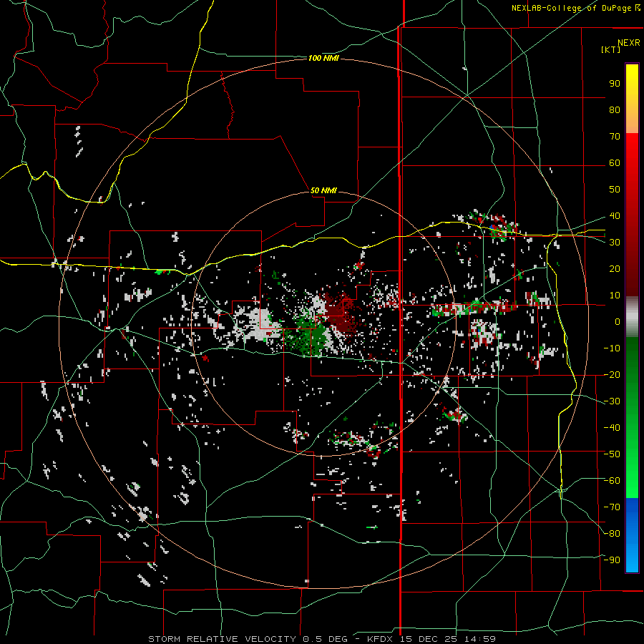Select the 30 value on velocity scale

615,243
